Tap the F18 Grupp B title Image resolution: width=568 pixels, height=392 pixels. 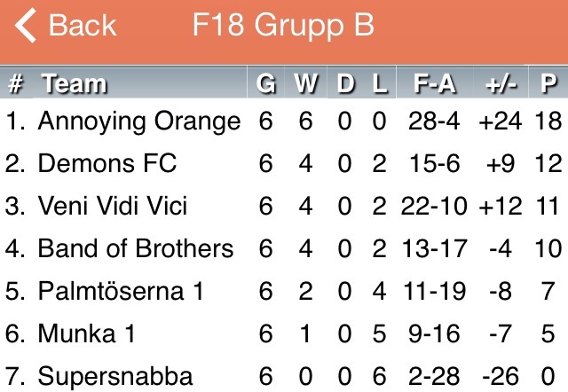[x=283, y=26]
